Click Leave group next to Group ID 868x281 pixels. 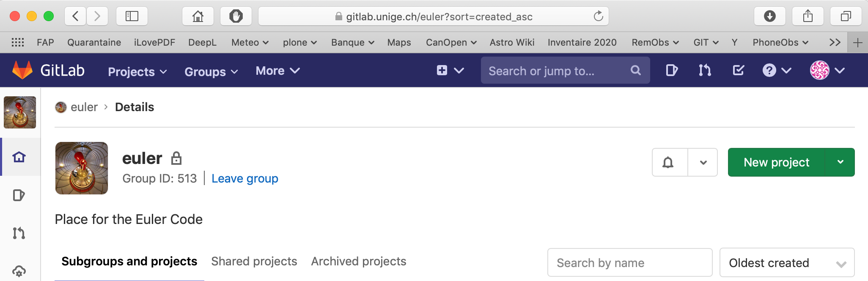tap(244, 178)
